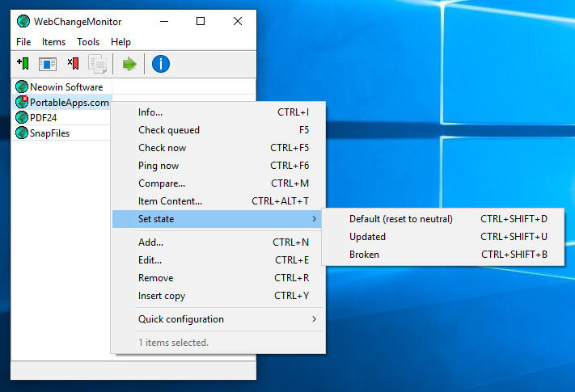Image resolution: width=575 pixels, height=392 pixels.
Task: Click the Remove item red bookmark icon
Action: (x=73, y=64)
